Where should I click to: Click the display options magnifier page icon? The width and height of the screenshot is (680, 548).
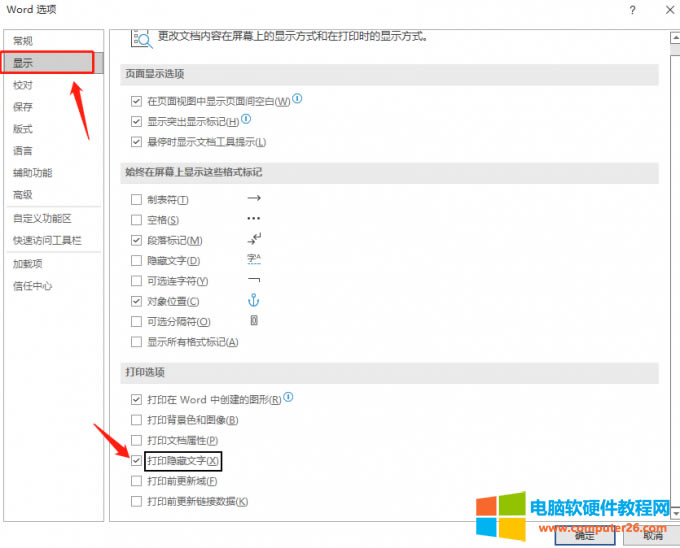(x=142, y=39)
